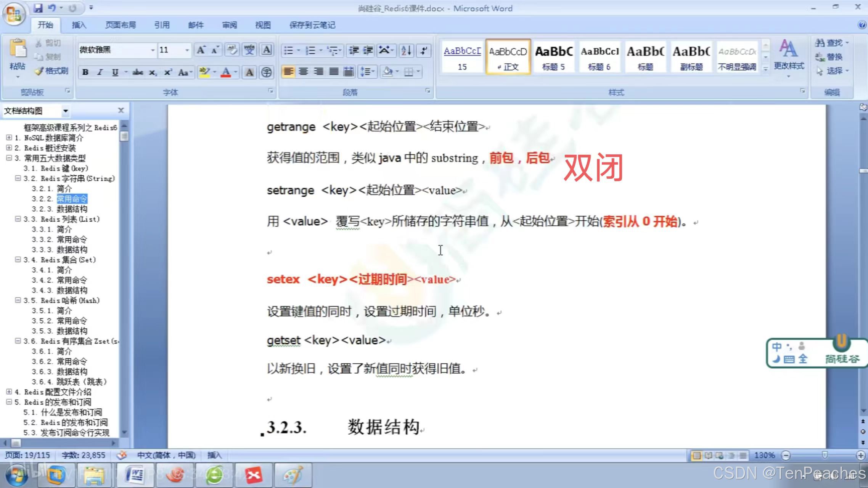This screenshot has height=488, width=868.
Task: Apply strikethrough formatting icon
Action: [x=138, y=72]
